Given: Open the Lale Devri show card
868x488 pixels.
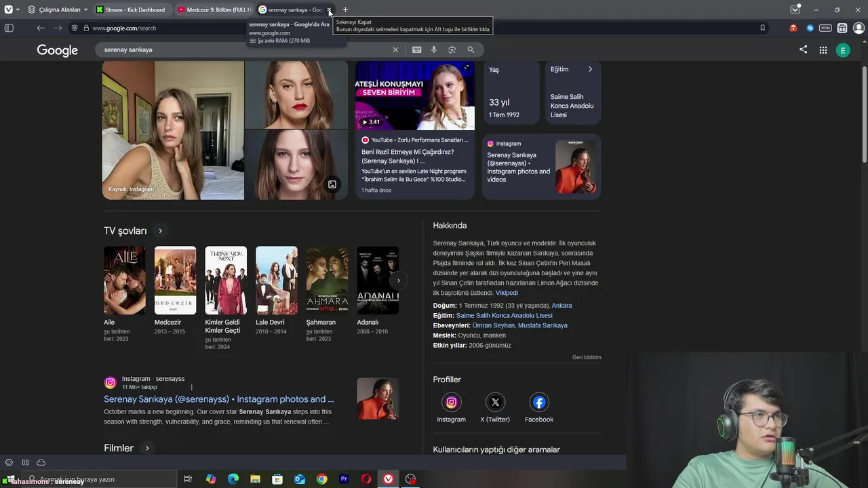Looking at the screenshot, I should coord(276,290).
